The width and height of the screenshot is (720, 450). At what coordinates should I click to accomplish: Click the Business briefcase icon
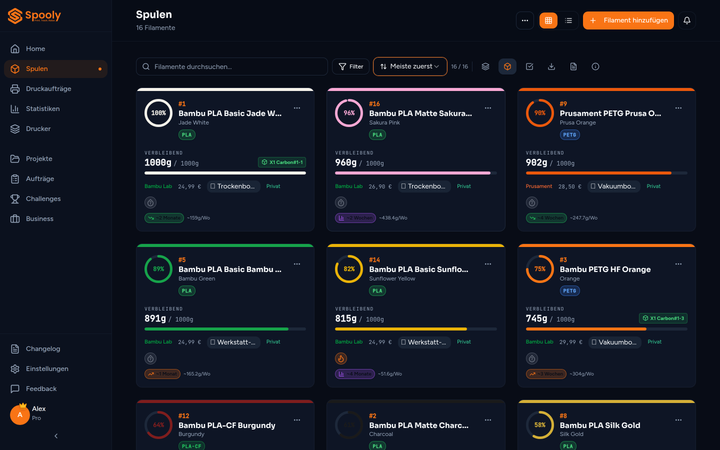click(15, 219)
